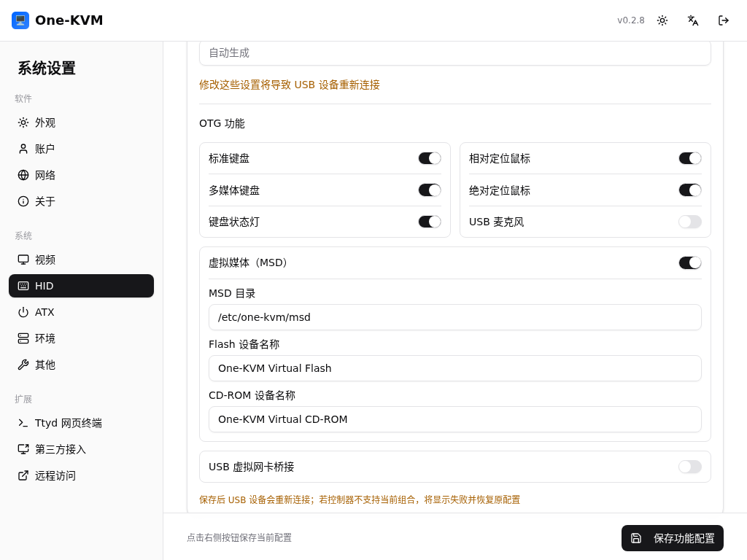This screenshot has width=747, height=560.
Task: Edit the CD-ROM 设备名称 field
Action: (x=455, y=419)
